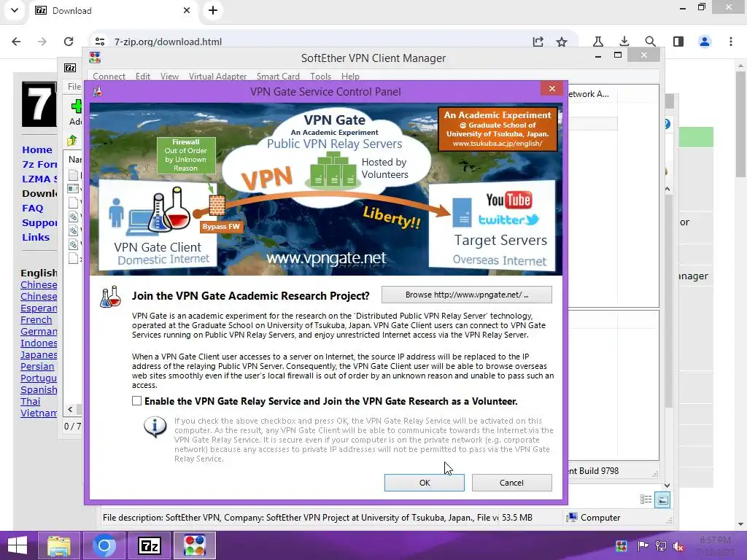
Task: Select the Download tab in Chrome
Action: click(x=113, y=10)
